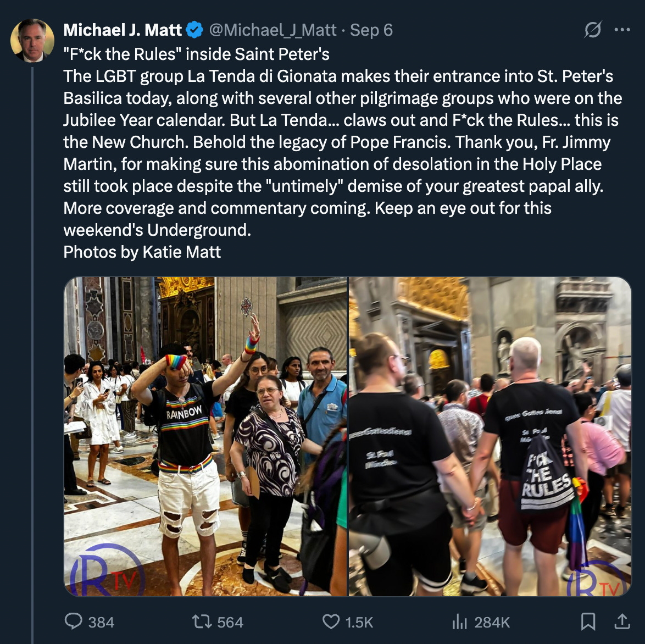Open the @Michael_J_Matt handle link

[273, 30]
